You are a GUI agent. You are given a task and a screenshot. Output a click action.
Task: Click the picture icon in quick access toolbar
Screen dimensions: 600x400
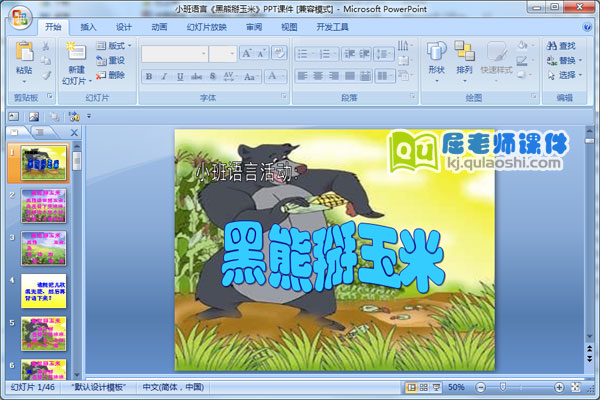(34, 116)
